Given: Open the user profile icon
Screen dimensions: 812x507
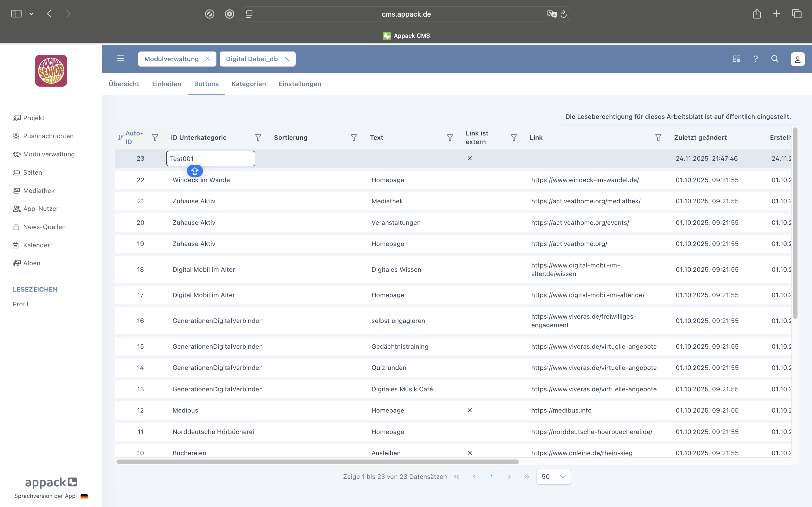Looking at the screenshot, I should (x=798, y=59).
